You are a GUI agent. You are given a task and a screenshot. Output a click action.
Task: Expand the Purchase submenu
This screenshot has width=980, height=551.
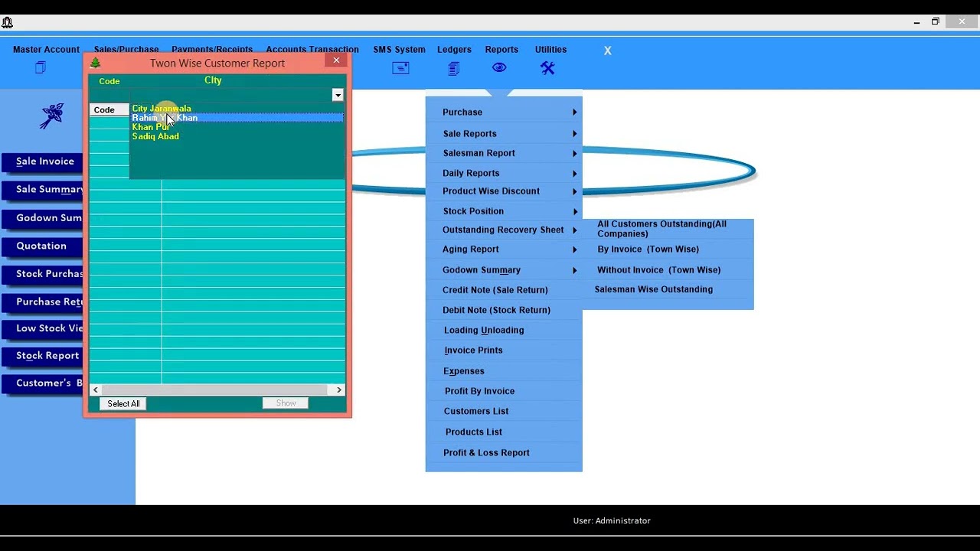574,112
